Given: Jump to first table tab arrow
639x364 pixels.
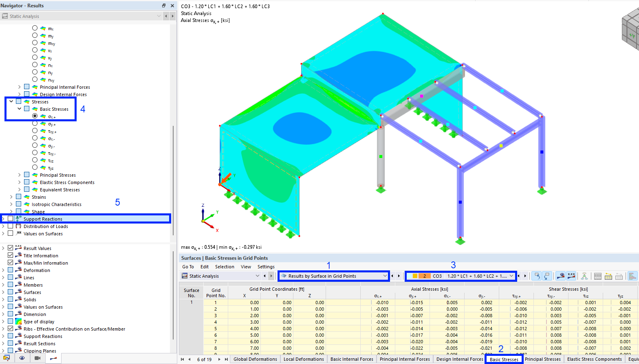Looking at the screenshot, I should [x=183, y=360].
